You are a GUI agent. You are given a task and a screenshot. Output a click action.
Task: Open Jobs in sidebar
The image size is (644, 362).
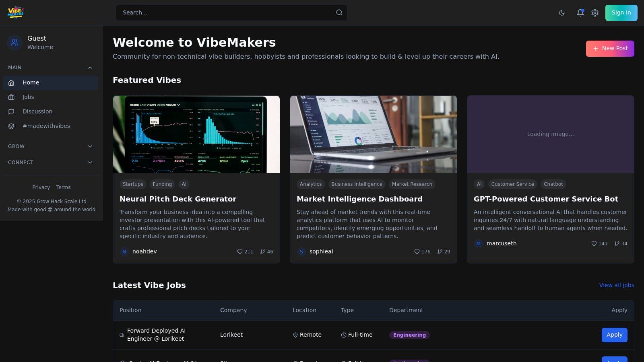[x=51, y=97]
